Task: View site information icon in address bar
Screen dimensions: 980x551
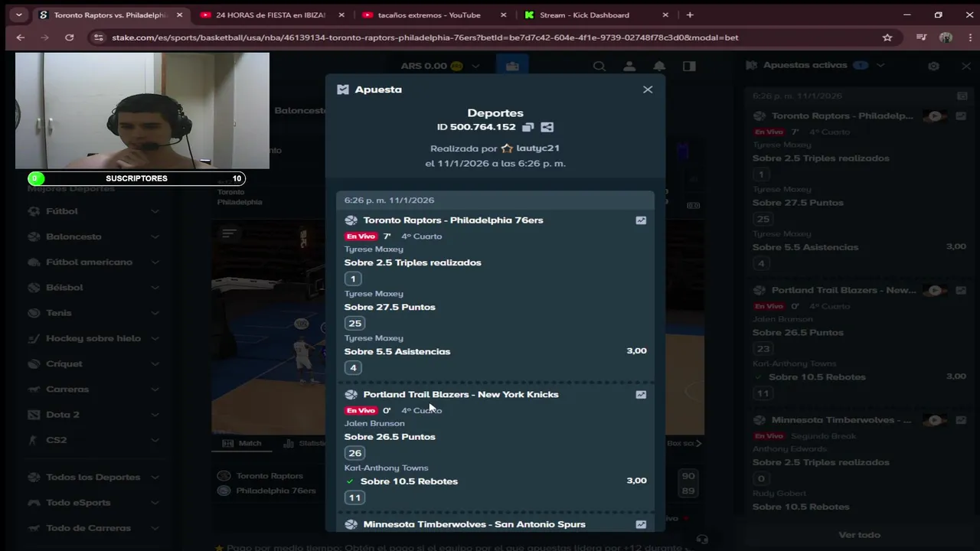Action: [x=97, y=37]
